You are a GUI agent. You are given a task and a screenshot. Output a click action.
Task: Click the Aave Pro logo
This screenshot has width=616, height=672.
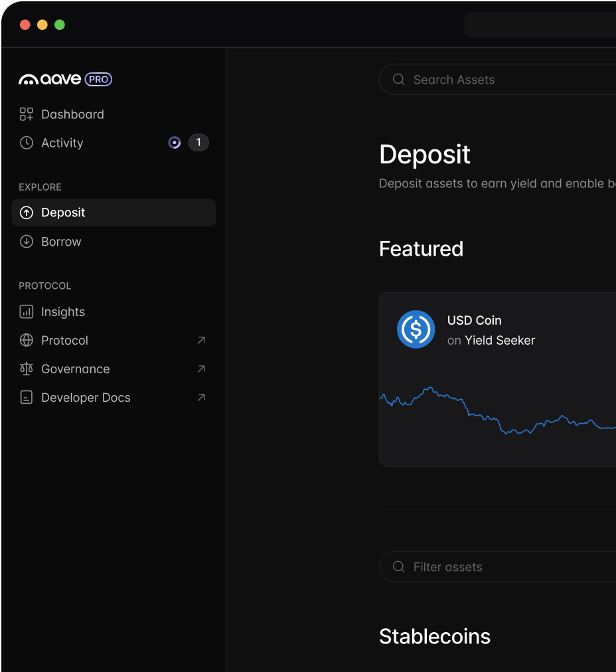tap(66, 80)
